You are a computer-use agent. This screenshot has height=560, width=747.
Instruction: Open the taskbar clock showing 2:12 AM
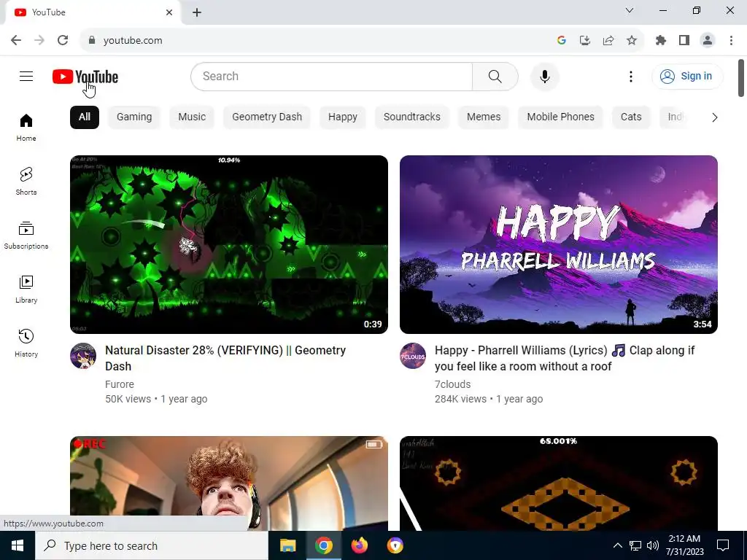tap(684, 545)
